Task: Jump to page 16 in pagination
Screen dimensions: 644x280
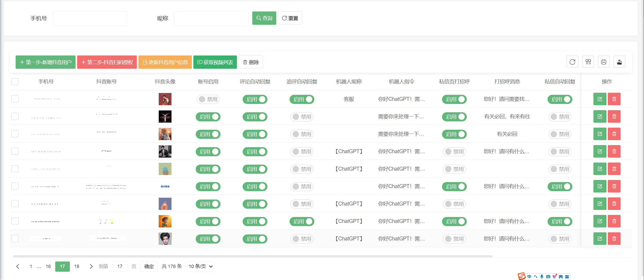Action: click(x=48, y=266)
